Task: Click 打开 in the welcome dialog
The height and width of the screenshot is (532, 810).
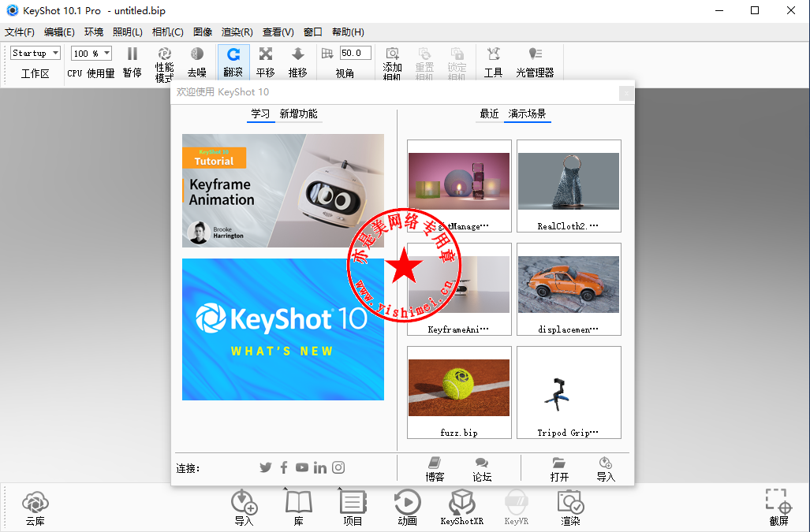Action: tap(559, 470)
